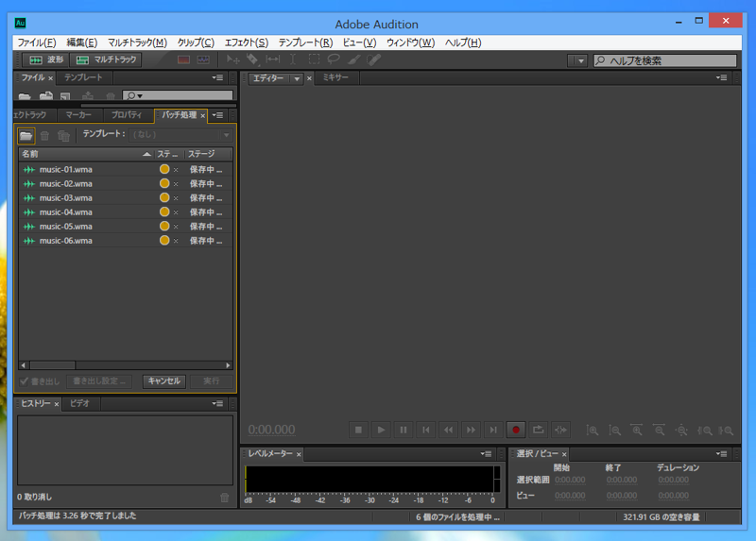Click Zoom Out (Amplitude) icon
The width and height of the screenshot is (756, 541).
tap(614, 431)
